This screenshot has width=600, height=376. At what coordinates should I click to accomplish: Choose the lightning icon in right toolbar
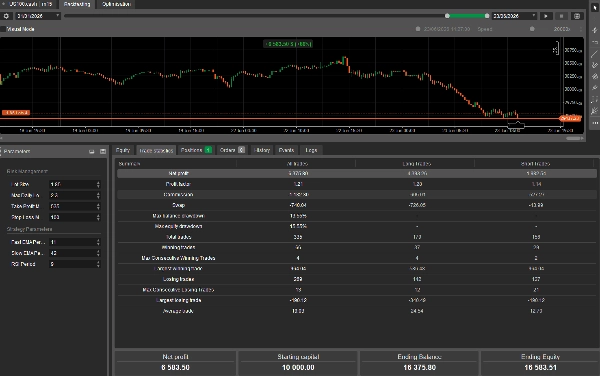pyautogui.click(x=595, y=31)
